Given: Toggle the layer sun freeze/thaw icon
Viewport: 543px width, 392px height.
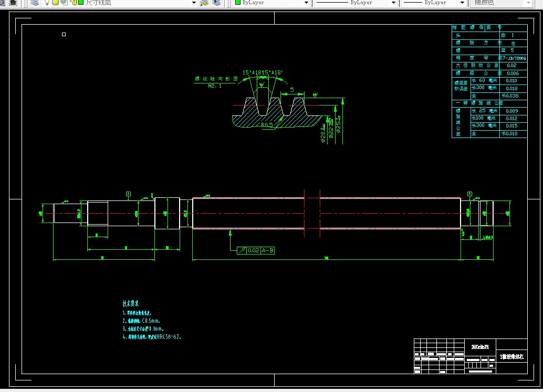Looking at the screenshot, I should click(x=56, y=3).
